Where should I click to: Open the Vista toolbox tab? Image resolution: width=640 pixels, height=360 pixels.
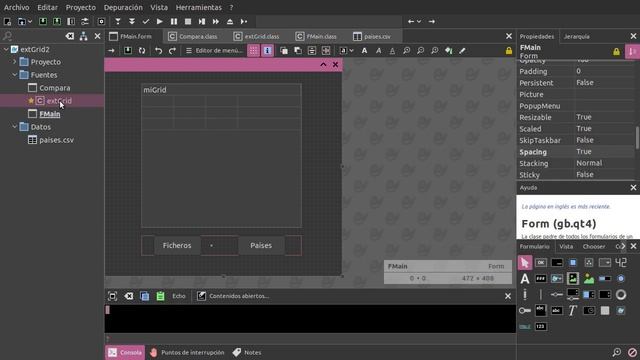566,247
